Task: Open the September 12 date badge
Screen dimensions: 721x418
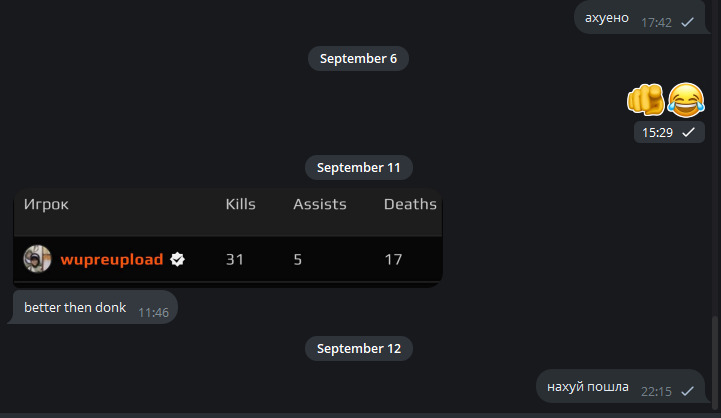Action: (358, 349)
